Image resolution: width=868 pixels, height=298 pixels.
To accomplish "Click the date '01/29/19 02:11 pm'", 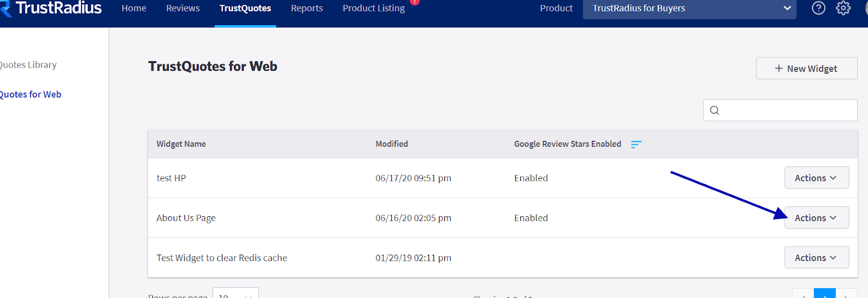I will pyautogui.click(x=413, y=258).
